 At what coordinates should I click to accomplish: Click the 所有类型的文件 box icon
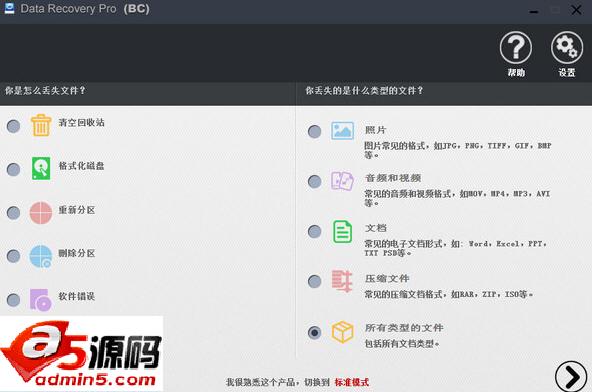(342, 332)
